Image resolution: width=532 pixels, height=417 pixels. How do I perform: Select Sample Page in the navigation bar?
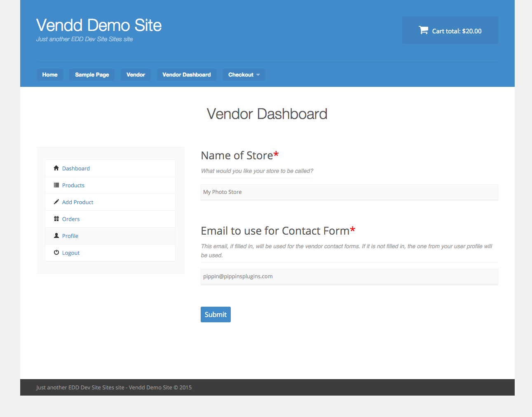(x=91, y=75)
